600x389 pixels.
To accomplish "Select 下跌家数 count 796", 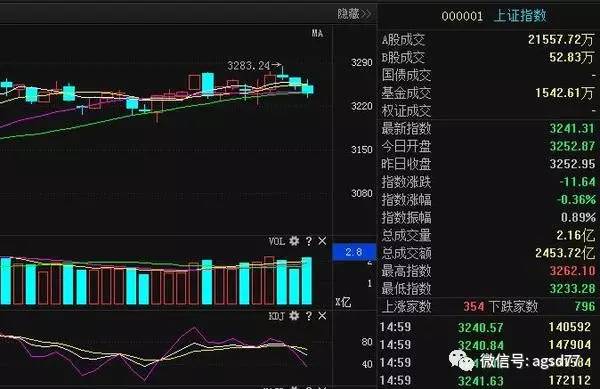I will [585, 306].
